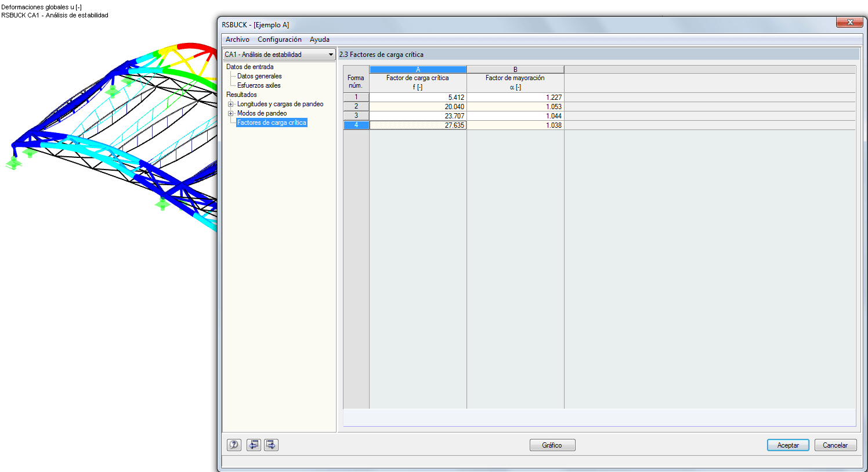Go to next table with right arrow icon
Viewport: 868px width, 472px height.
click(x=271, y=445)
